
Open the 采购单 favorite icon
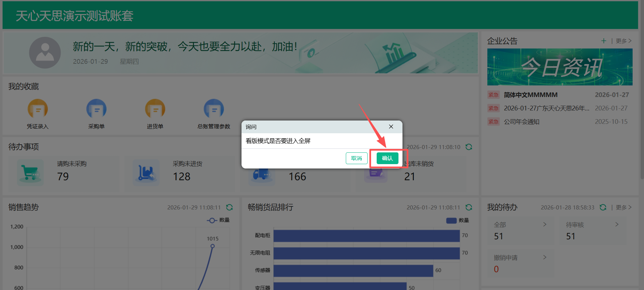[96, 109]
